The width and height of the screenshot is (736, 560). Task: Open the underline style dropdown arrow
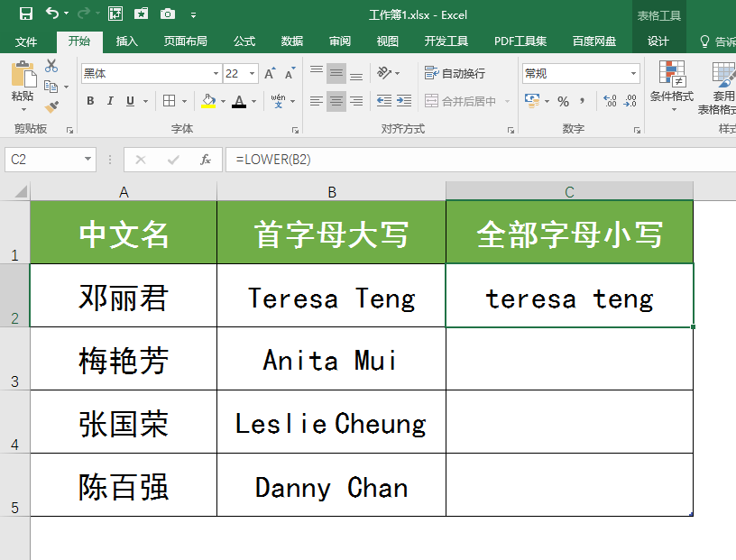(145, 101)
